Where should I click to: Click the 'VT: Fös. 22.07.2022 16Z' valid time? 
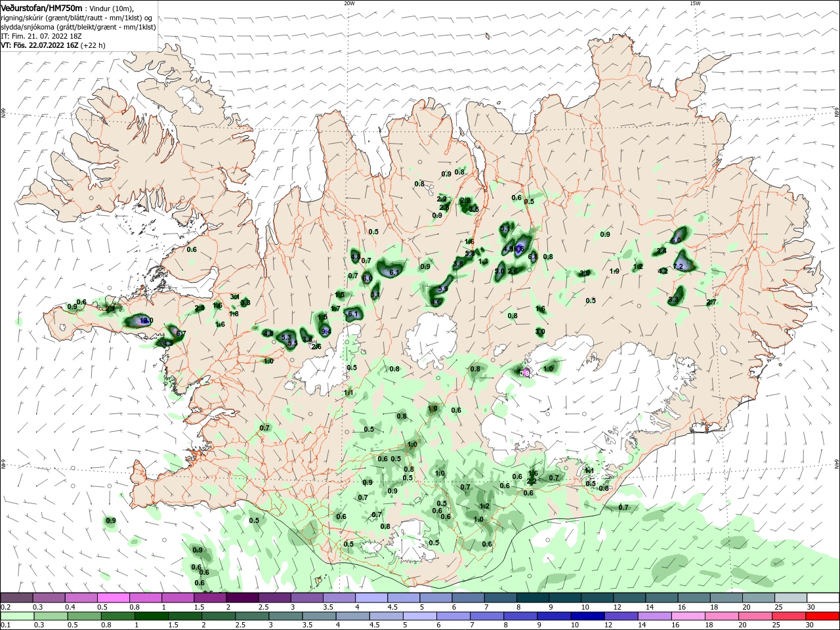tap(39, 45)
